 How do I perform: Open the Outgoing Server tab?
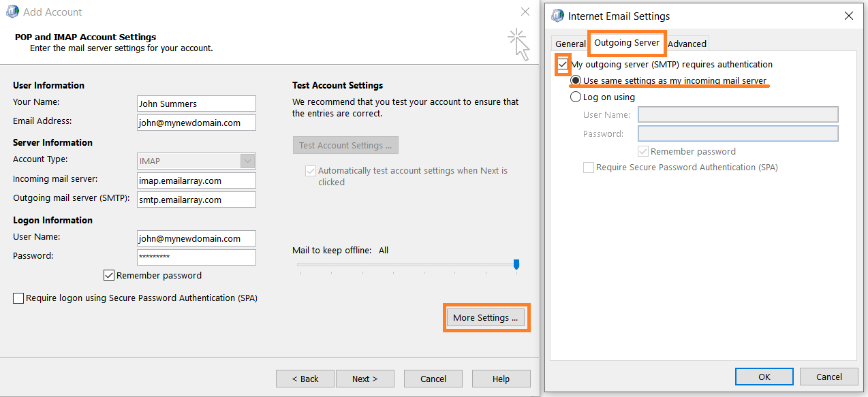coord(627,43)
